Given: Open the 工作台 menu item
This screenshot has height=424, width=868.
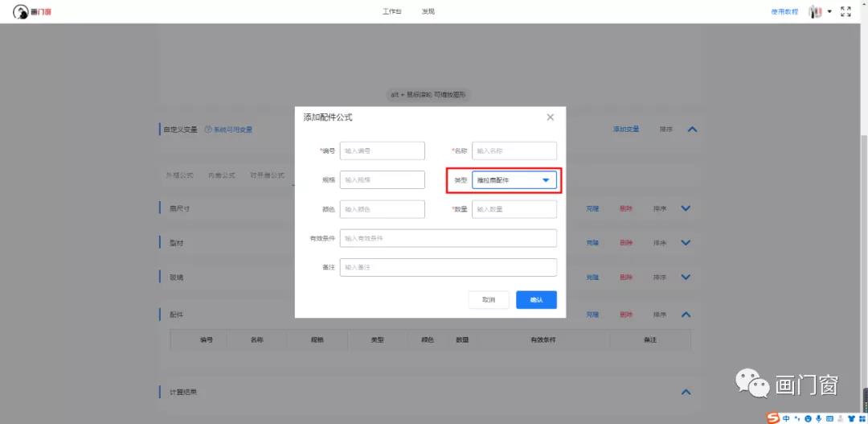Looking at the screenshot, I should 391,12.
